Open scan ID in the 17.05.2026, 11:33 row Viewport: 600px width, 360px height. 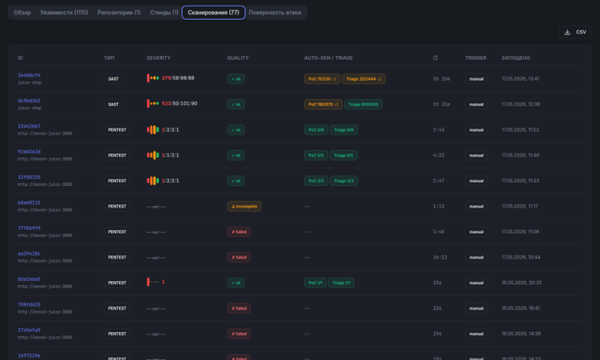click(x=29, y=178)
